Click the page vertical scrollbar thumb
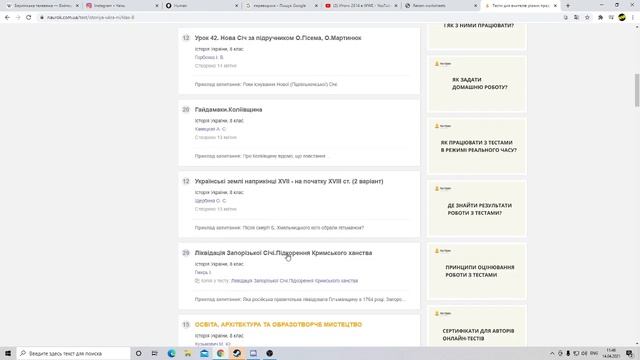640x360 pixels. click(637, 90)
